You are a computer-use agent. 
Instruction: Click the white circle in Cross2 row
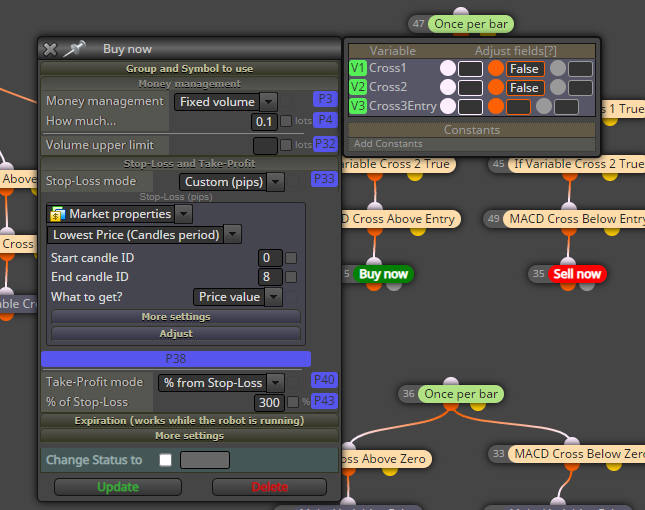click(448, 87)
